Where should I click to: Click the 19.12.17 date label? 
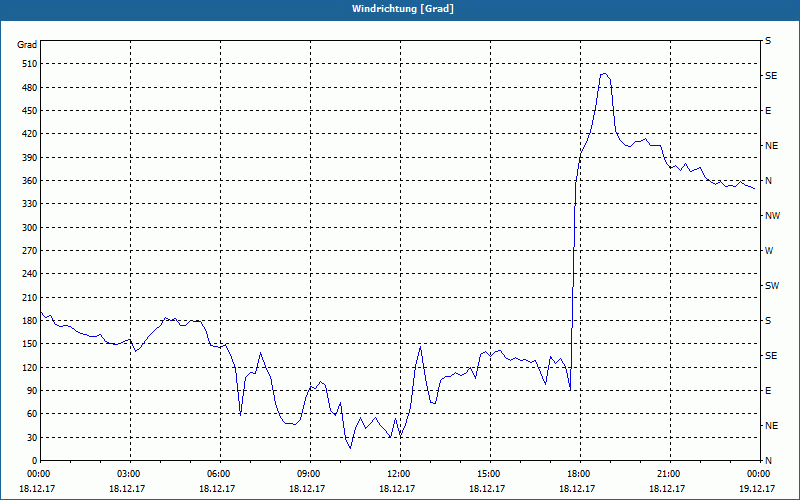click(x=757, y=488)
